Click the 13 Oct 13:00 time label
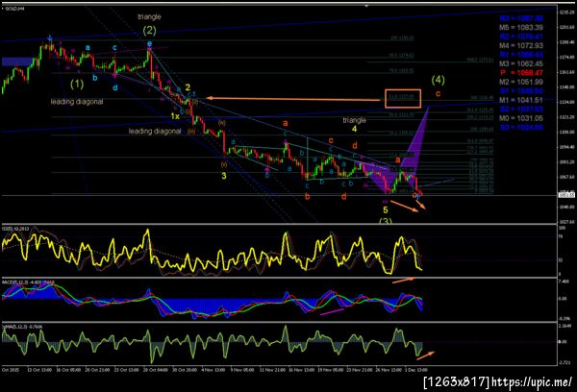Screen dimensions: 577x392 click(x=39, y=369)
